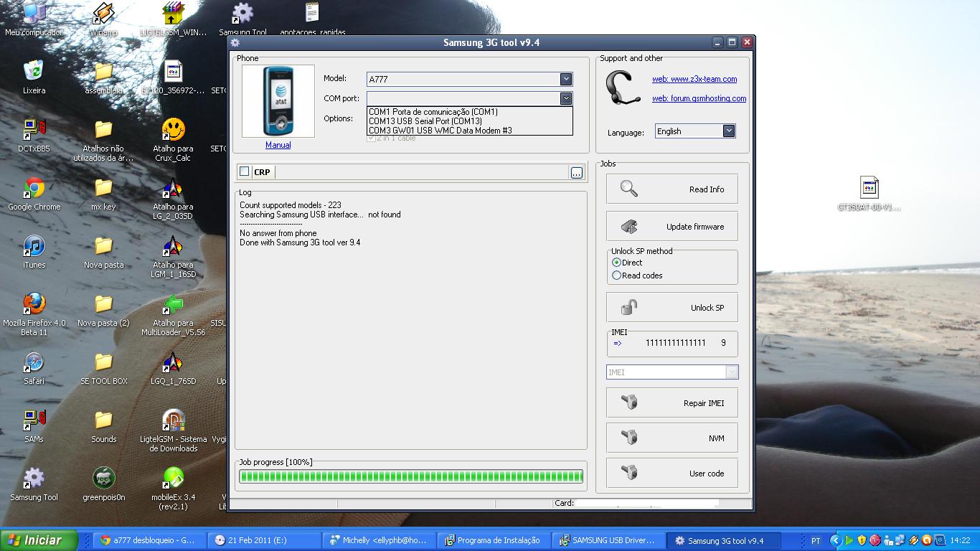Open the Sounds folder
980x551 pixels.
pyautogui.click(x=103, y=426)
